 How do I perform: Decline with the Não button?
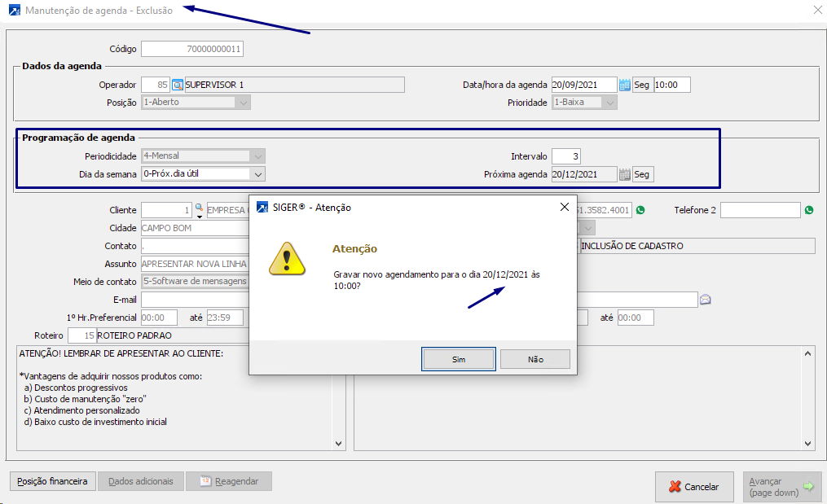(535, 359)
